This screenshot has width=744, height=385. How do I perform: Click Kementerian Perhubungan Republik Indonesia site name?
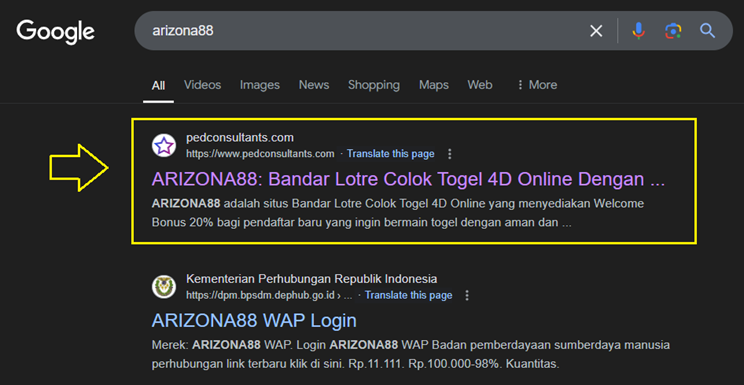point(311,279)
